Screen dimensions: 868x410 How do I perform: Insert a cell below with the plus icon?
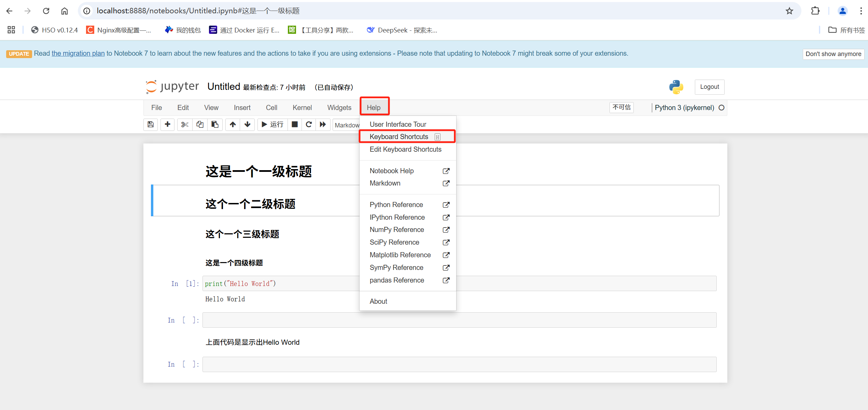pyautogui.click(x=167, y=124)
